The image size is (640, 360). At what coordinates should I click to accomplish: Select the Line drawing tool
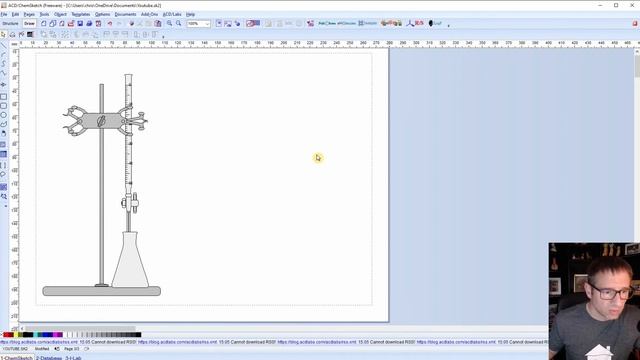3,45
